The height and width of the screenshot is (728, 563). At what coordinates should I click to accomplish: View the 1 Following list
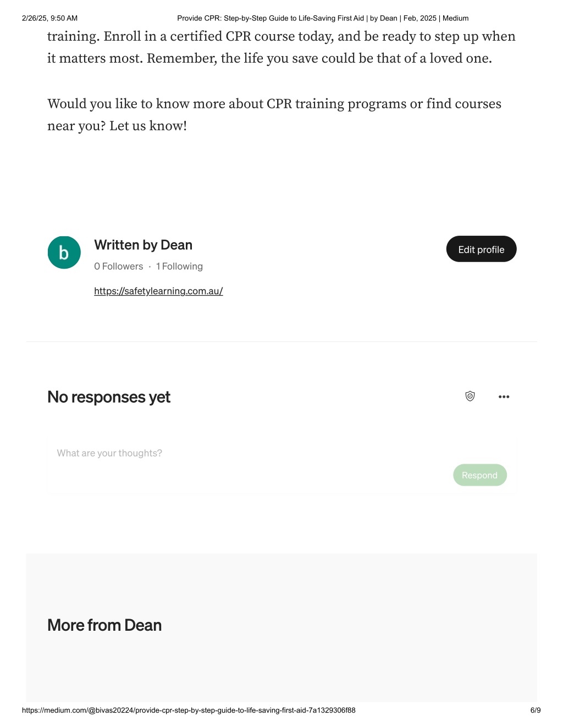click(x=179, y=266)
